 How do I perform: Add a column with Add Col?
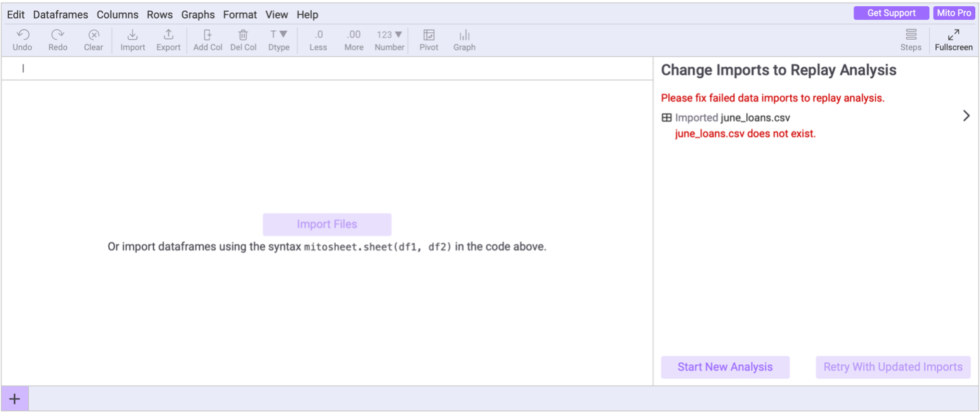coord(208,36)
